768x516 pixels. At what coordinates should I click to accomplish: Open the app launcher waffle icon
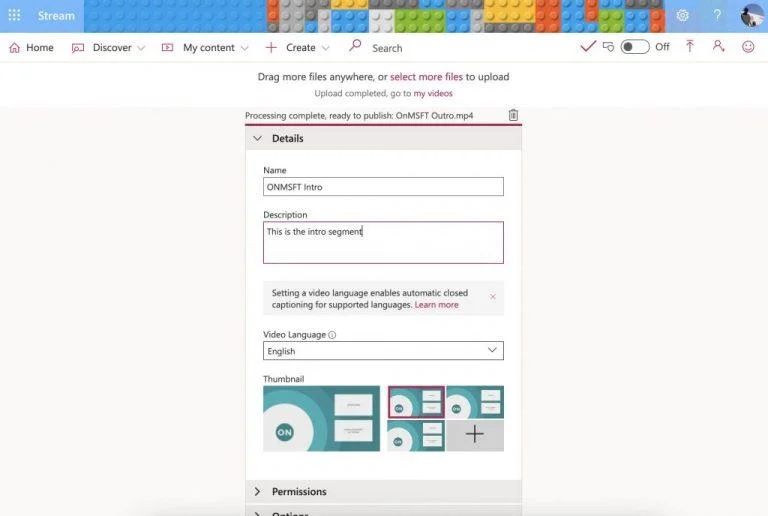coord(14,15)
